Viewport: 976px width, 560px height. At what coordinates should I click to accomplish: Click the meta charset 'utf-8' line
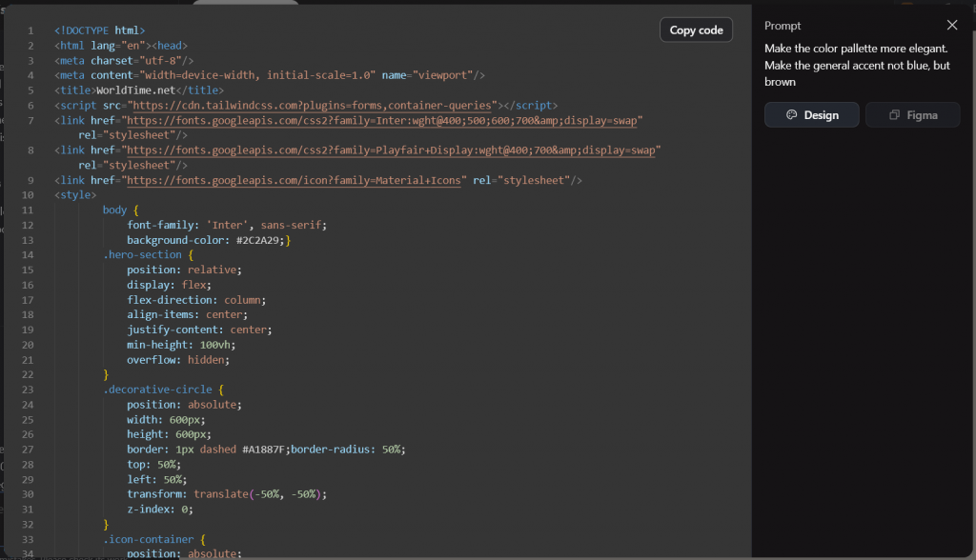(x=124, y=60)
